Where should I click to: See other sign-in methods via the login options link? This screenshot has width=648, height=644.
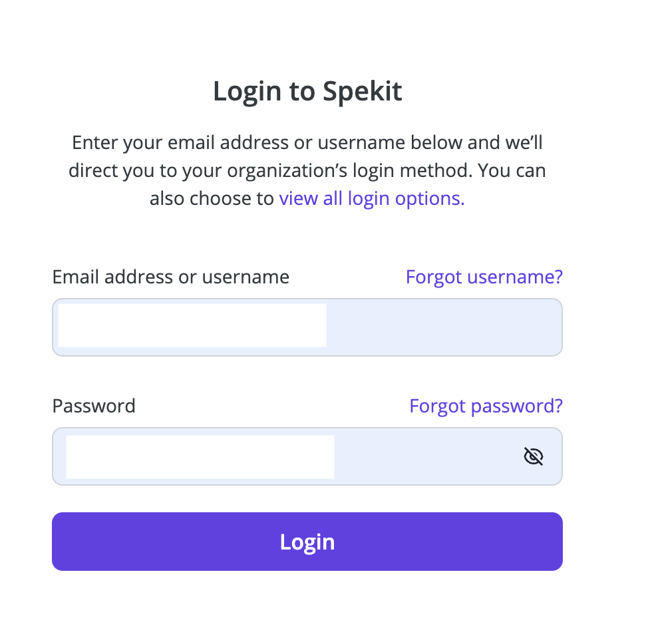click(x=372, y=198)
